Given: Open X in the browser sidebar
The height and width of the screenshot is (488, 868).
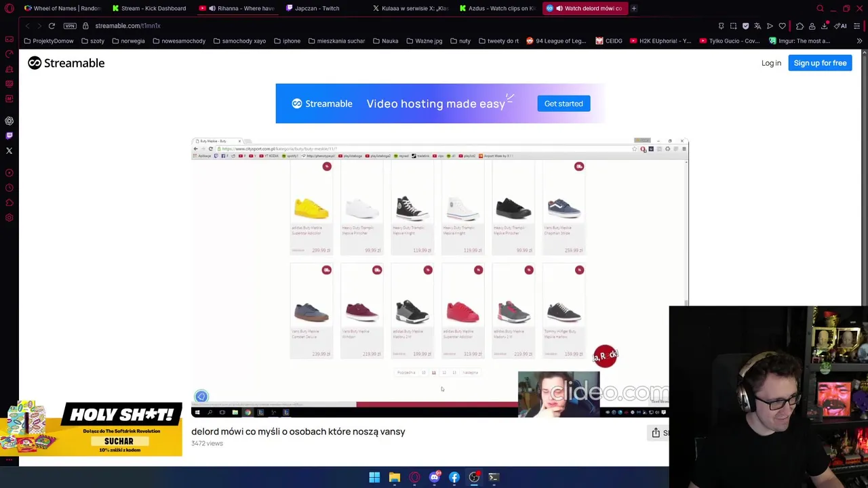Looking at the screenshot, I should (9, 150).
